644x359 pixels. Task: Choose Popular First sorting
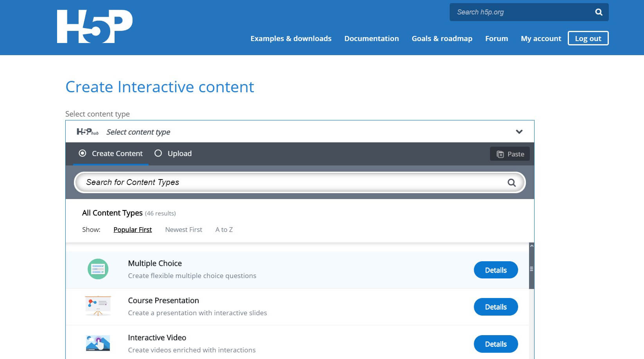[133, 230]
